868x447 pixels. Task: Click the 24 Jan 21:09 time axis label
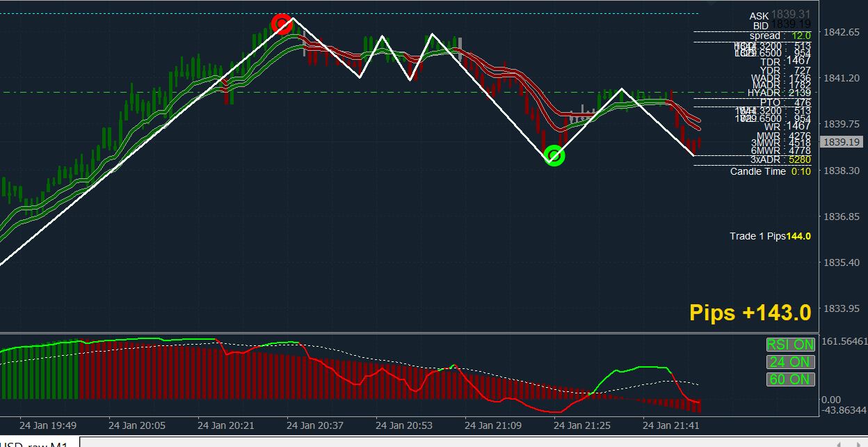tap(493, 425)
